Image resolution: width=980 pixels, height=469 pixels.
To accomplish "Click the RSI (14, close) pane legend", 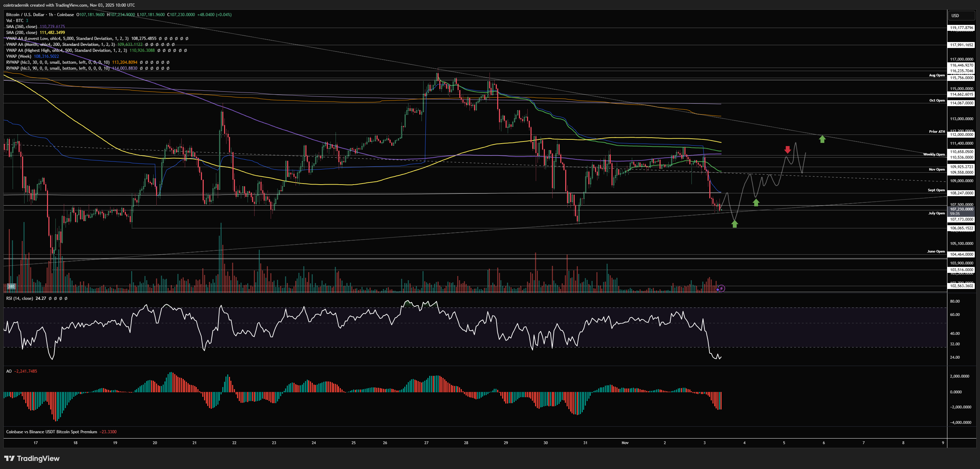I will point(19,298).
